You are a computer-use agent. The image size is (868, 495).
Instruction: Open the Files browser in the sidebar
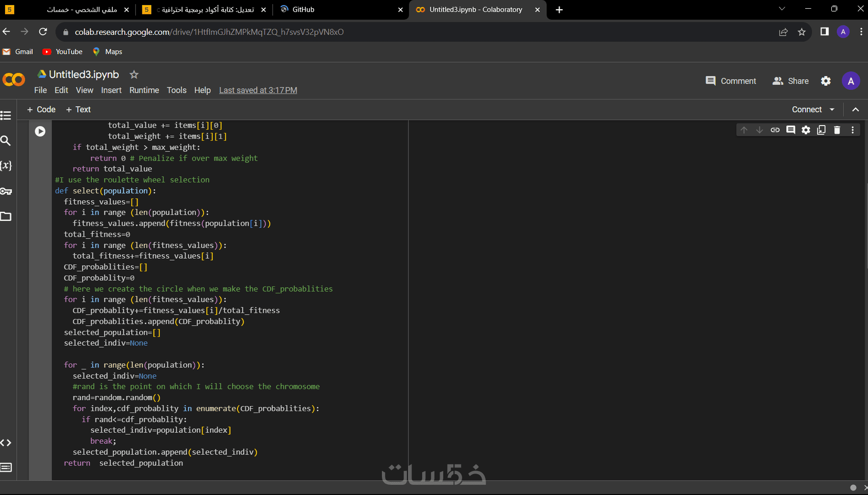click(6, 217)
